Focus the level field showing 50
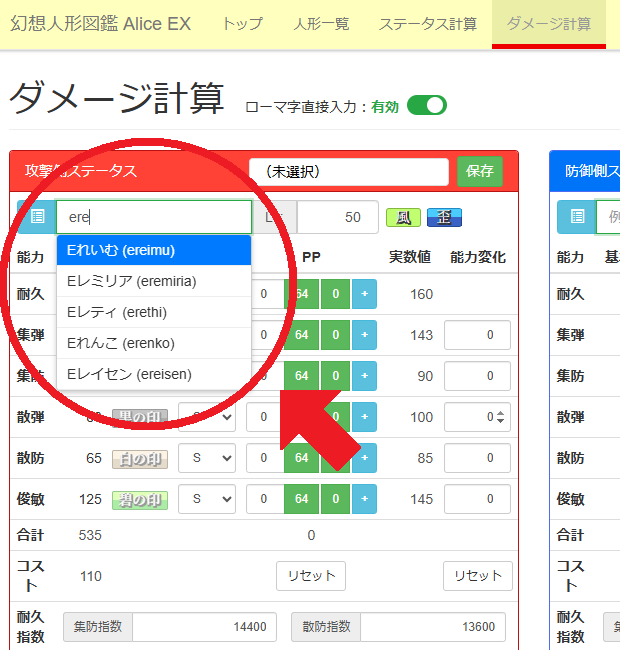This screenshot has height=650, width=620. point(337,217)
